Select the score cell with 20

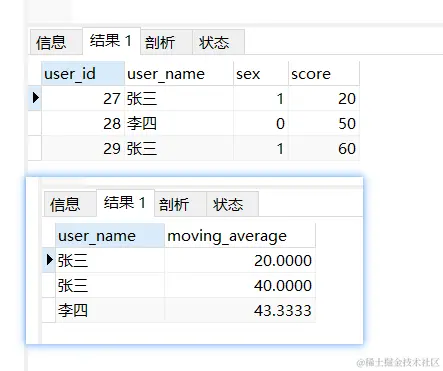click(x=324, y=98)
